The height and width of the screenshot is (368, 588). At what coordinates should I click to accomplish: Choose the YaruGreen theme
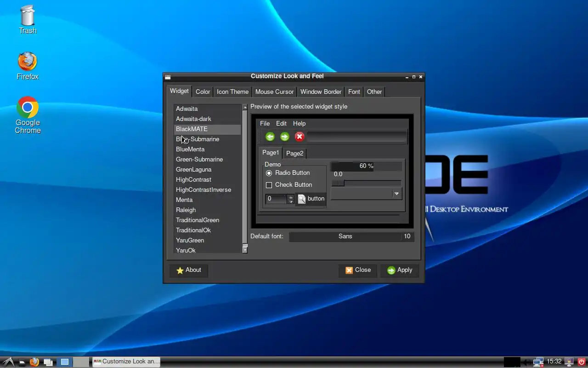tap(207, 241)
